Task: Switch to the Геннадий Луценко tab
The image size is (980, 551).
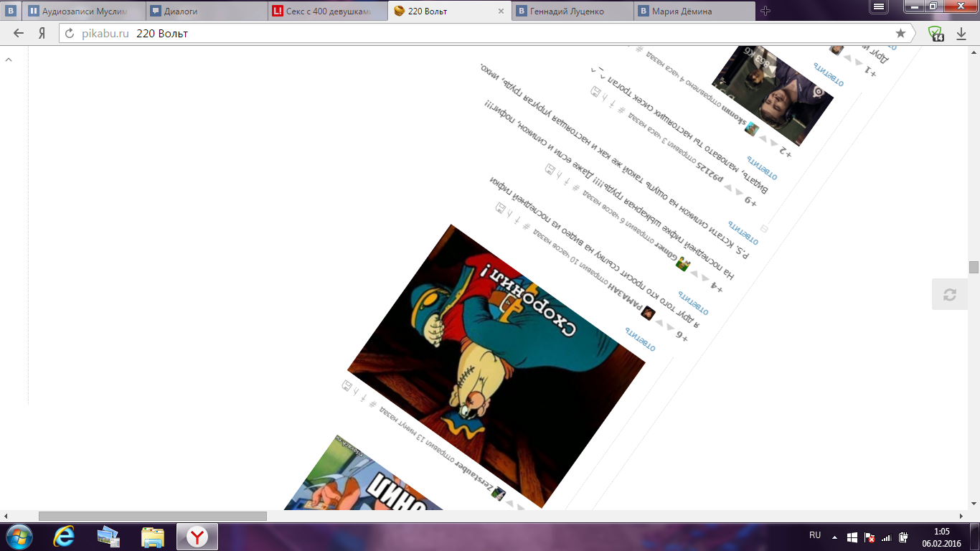Action: (573, 11)
